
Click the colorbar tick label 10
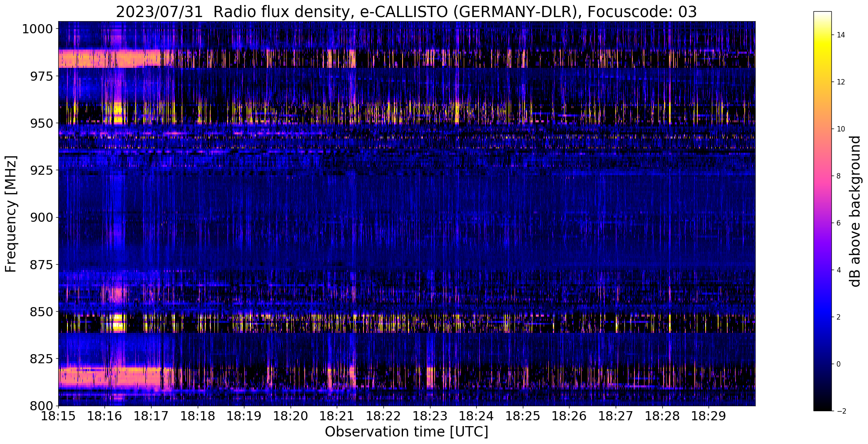841,129
